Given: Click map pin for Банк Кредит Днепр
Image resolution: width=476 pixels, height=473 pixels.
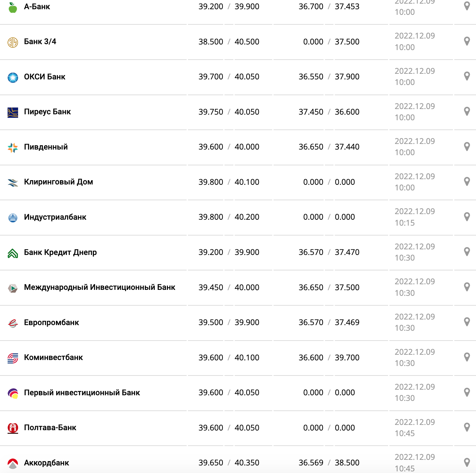Looking at the screenshot, I should click(466, 252).
